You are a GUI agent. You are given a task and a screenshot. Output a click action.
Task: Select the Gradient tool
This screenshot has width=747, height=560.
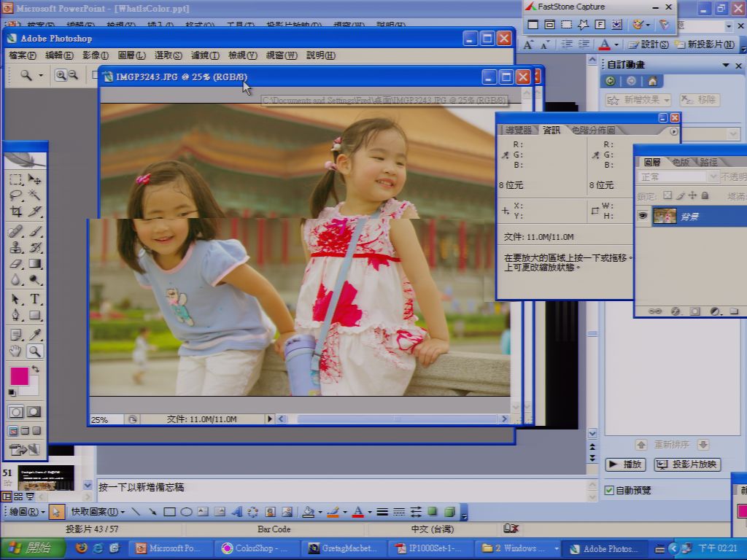point(35,263)
